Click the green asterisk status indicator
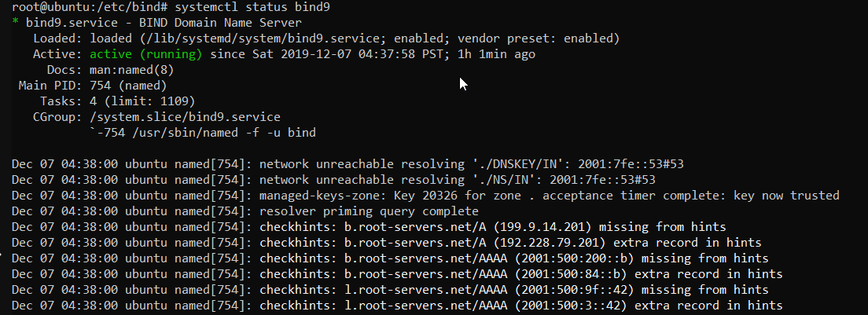 coord(15,24)
